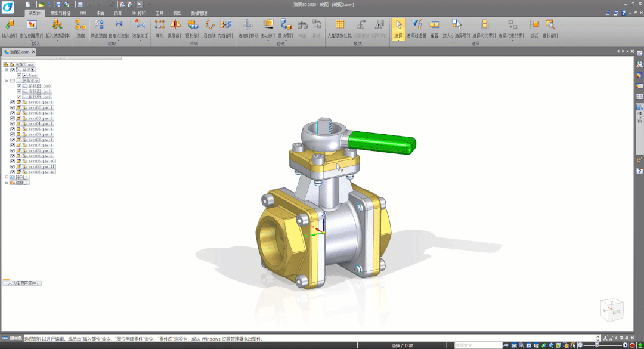Click the view orientation cube
644x349 pixels.
point(612,310)
